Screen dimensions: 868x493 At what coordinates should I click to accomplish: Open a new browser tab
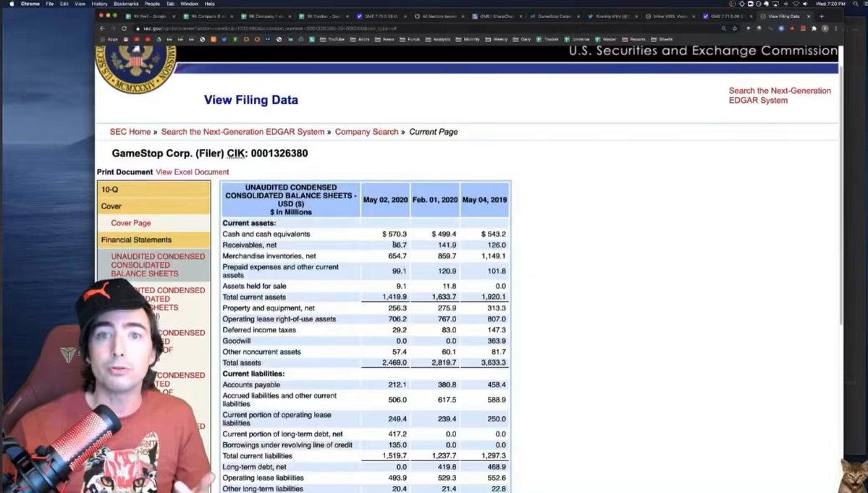[822, 16]
